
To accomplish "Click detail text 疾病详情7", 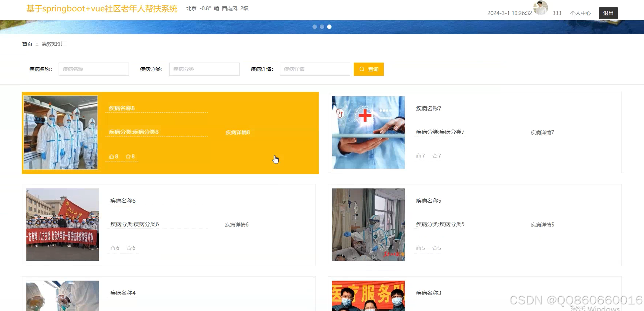I will (x=543, y=132).
